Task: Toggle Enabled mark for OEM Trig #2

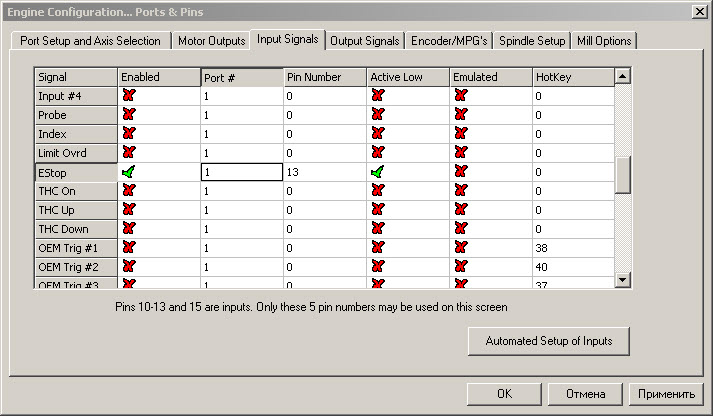Action: tap(129, 267)
